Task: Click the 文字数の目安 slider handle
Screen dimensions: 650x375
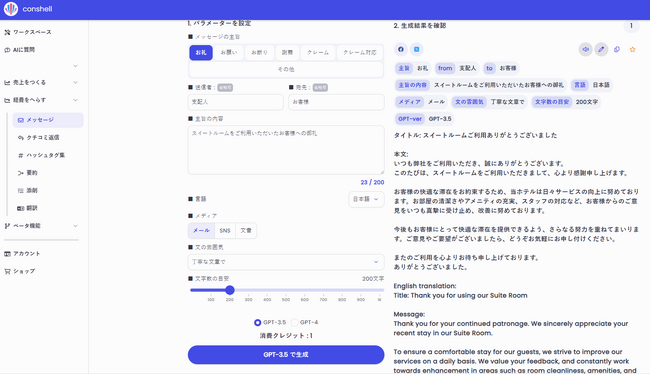Action: pos(230,290)
